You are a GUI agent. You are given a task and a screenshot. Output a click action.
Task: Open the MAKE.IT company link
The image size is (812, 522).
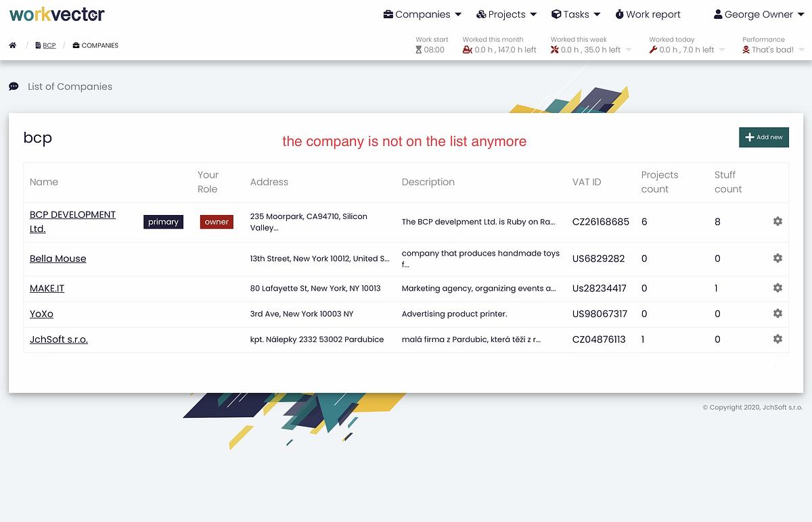tap(47, 288)
